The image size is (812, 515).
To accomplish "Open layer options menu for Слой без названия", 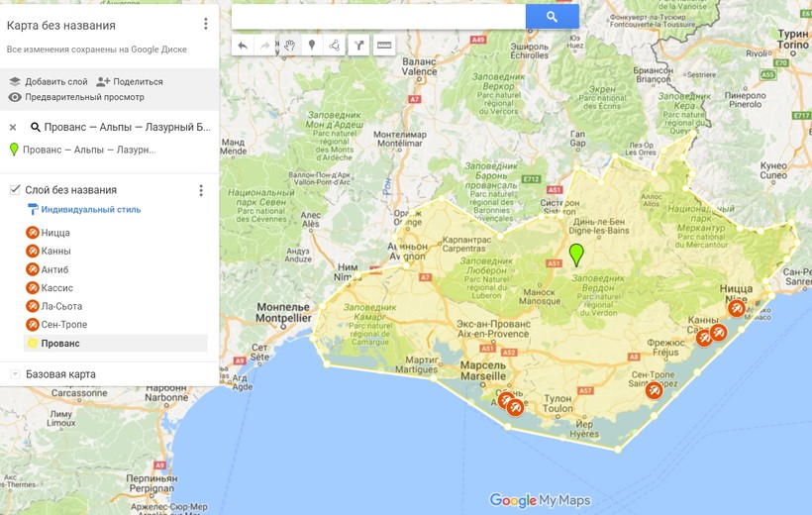I will click(x=201, y=190).
